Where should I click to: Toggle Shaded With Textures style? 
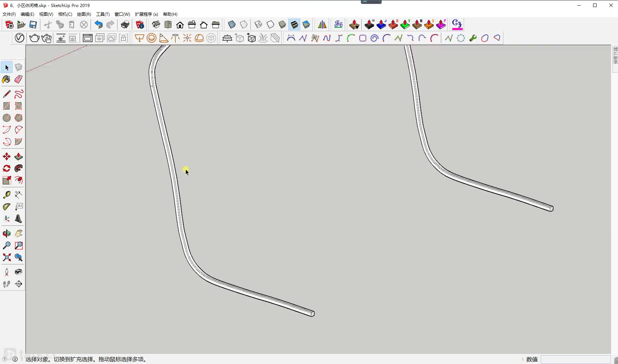294,25
